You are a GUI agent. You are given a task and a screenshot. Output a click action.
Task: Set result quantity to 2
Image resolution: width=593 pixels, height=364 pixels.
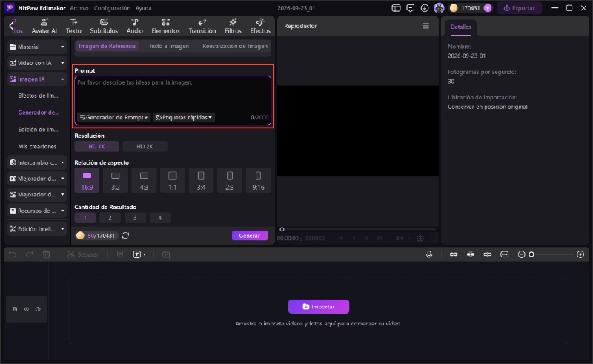point(110,217)
